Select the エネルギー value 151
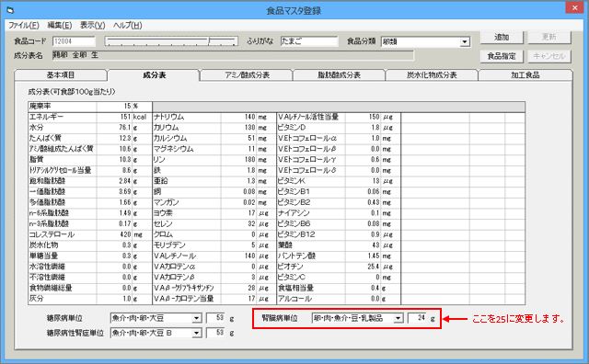 (114, 117)
